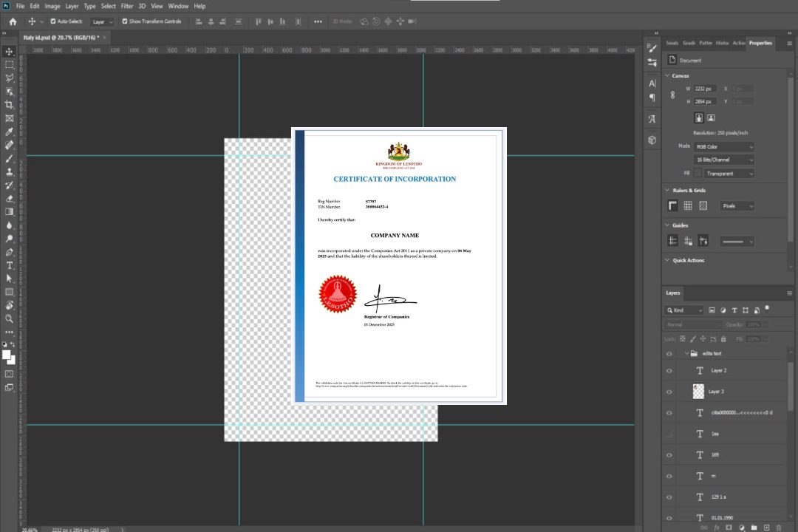Select the Horizontal Type tool
Screen dimensions: 798x532
tap(9, 265)
